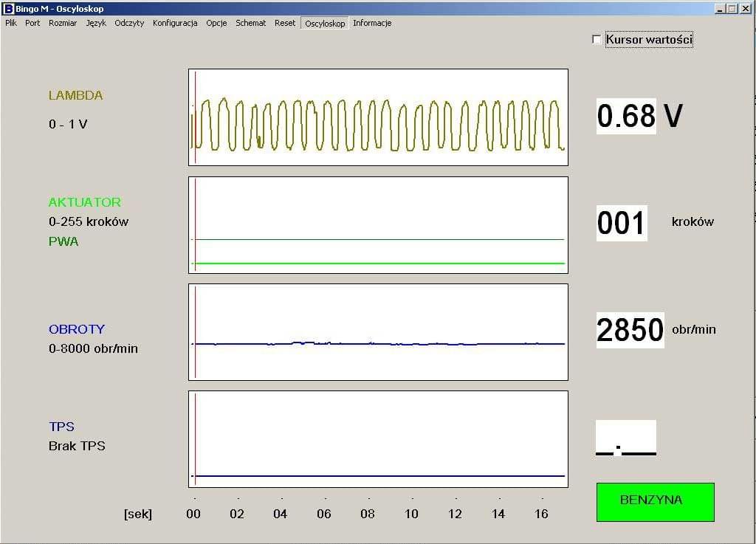This screenshot has height=544, width=756.
Task: Open the Język menu
Action: coord(96,23)
